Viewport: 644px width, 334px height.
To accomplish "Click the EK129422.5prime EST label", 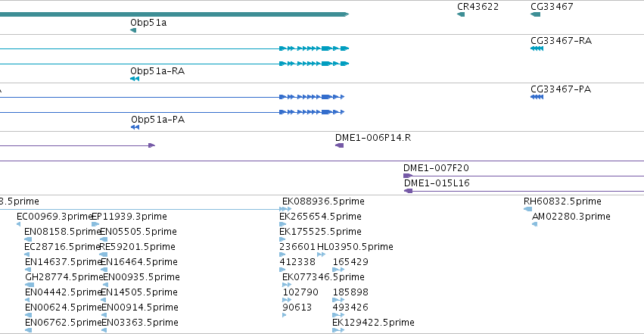I will pyautogui.click(x=373, y=323).
